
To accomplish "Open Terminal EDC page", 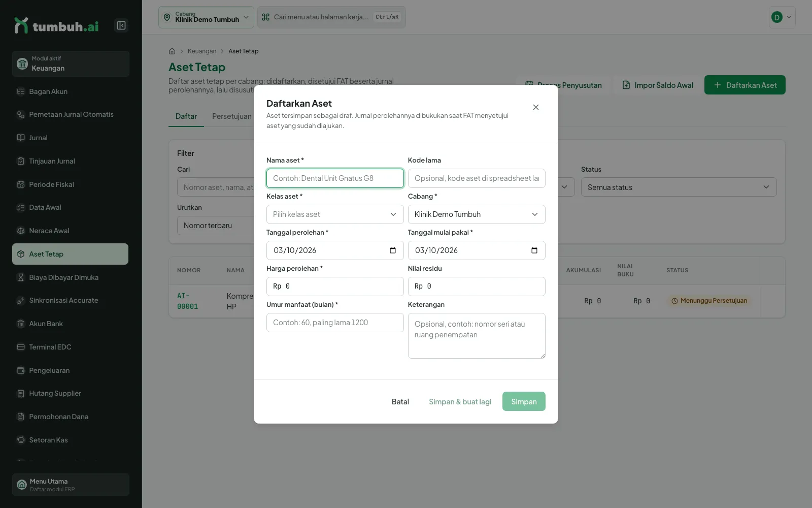I will coord(71,347).
